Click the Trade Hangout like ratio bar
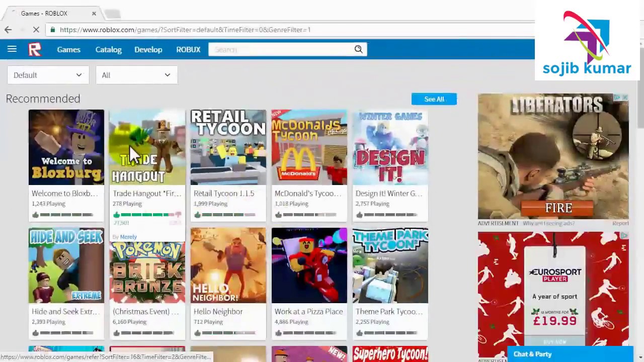This screenshot has width=644, height=362. 147,215
